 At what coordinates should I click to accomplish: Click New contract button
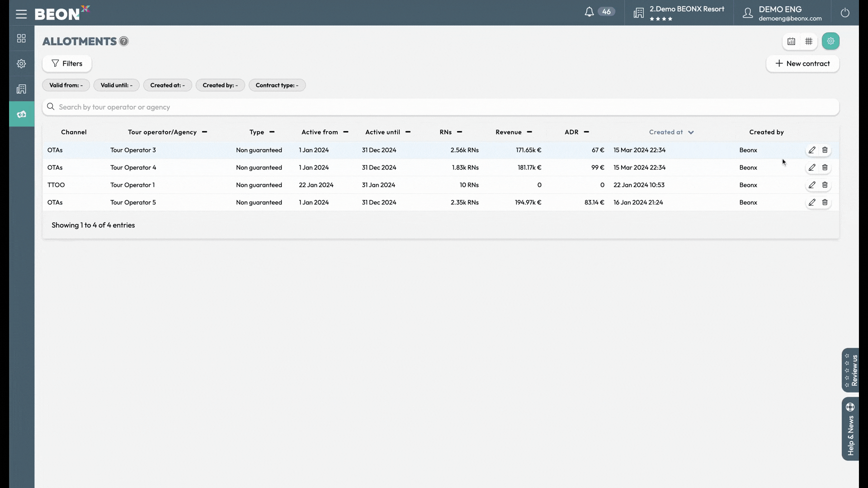(802, 64)
